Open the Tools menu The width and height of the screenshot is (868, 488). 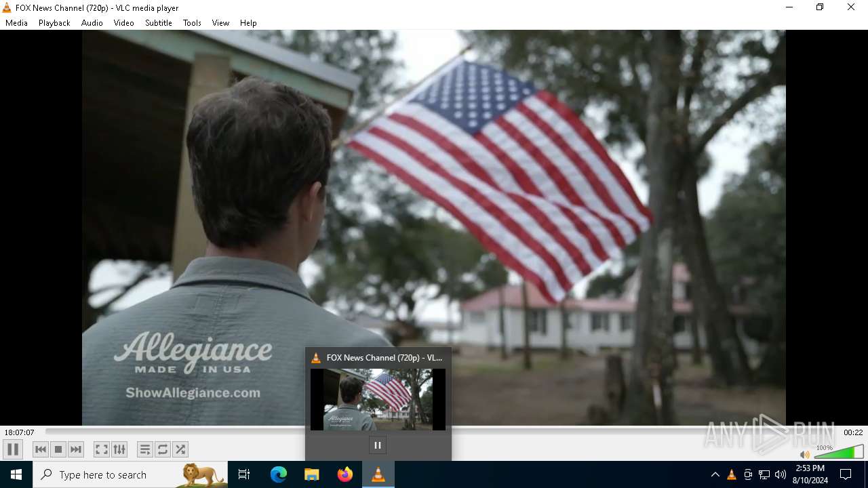pos(192,23)
